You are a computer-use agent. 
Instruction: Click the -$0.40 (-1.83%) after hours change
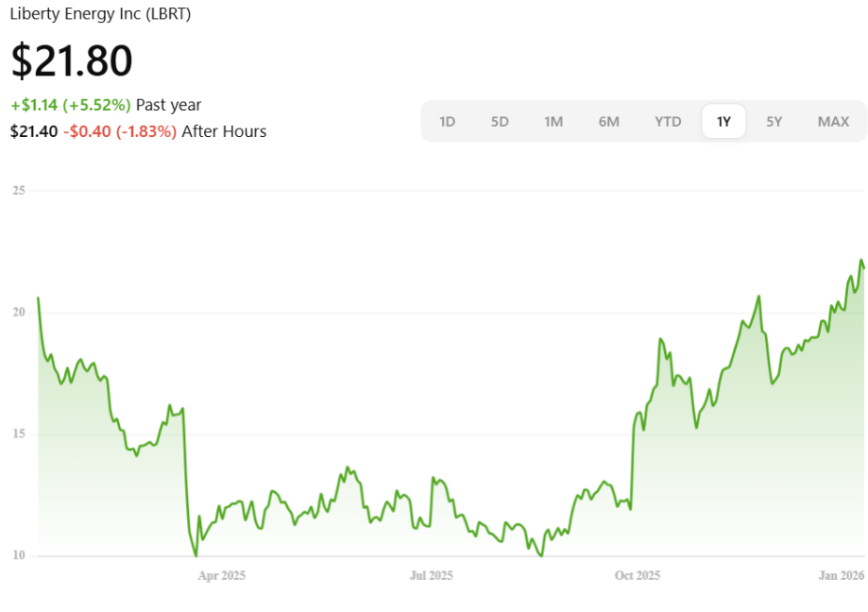[x=120, y=131]
